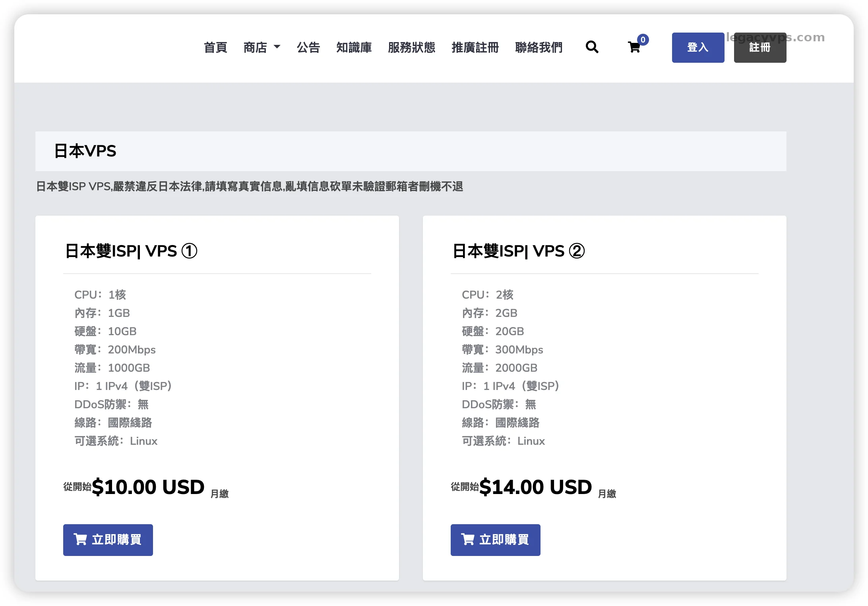
Task: Open the shopping cart icon in the header
Action: (x=634, y=47)
